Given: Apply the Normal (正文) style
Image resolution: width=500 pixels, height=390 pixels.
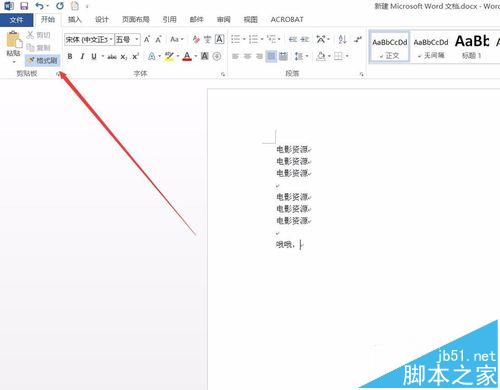Looking at the screenshot, I should click(x=390, y=46).
